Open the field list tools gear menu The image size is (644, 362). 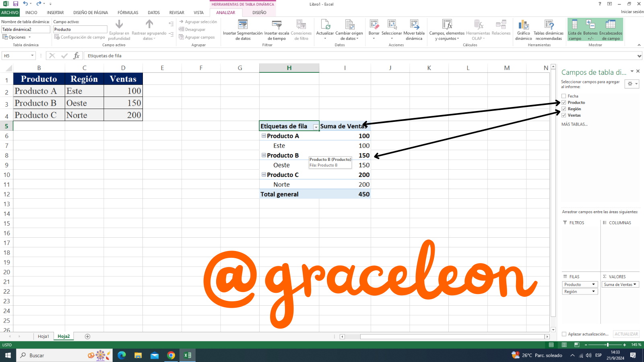(x=632, y=84)
